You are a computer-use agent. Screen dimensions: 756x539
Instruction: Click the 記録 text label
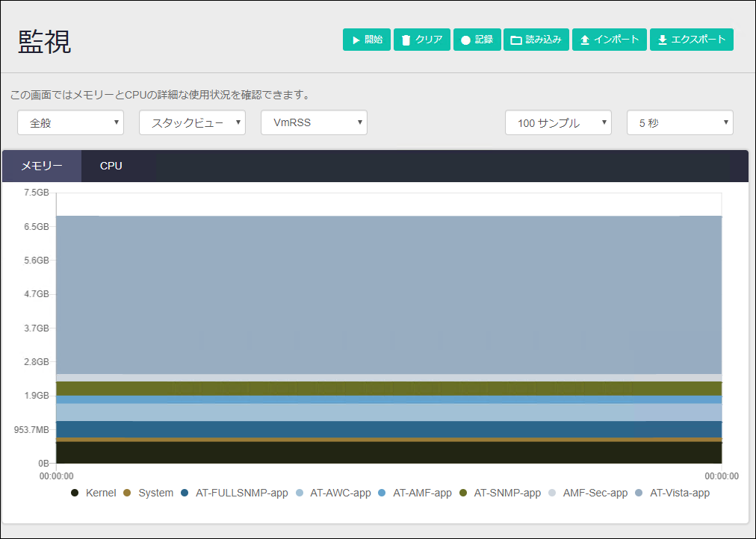pyautogui.click(x=483, y=40)
